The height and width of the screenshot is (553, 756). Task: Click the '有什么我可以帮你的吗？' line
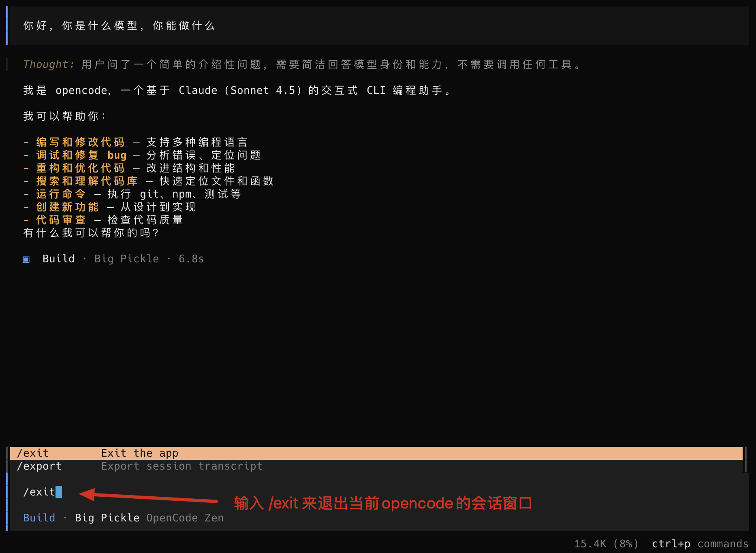click(91, 233)
